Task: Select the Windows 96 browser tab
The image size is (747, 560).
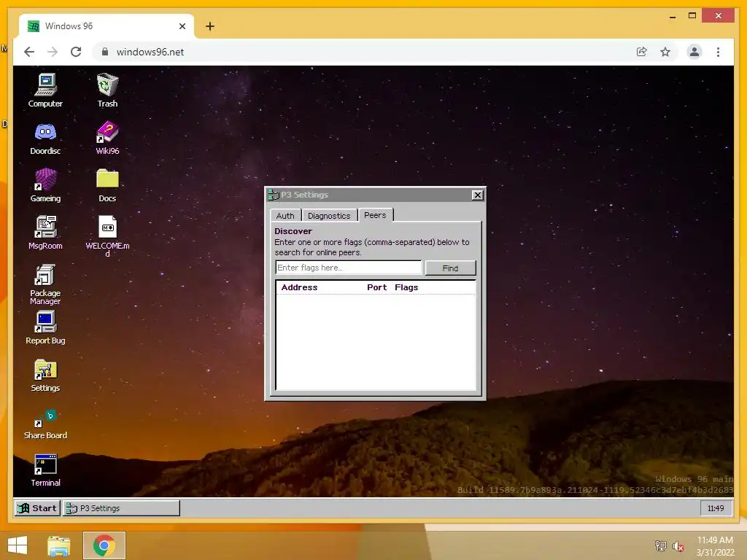Action: pos(107,26)
